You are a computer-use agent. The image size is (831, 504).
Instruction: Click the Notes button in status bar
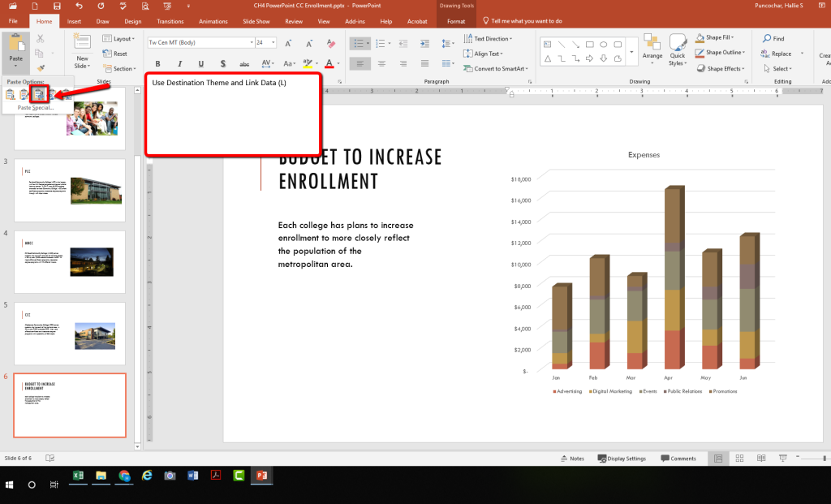click(x=573, y=458)
